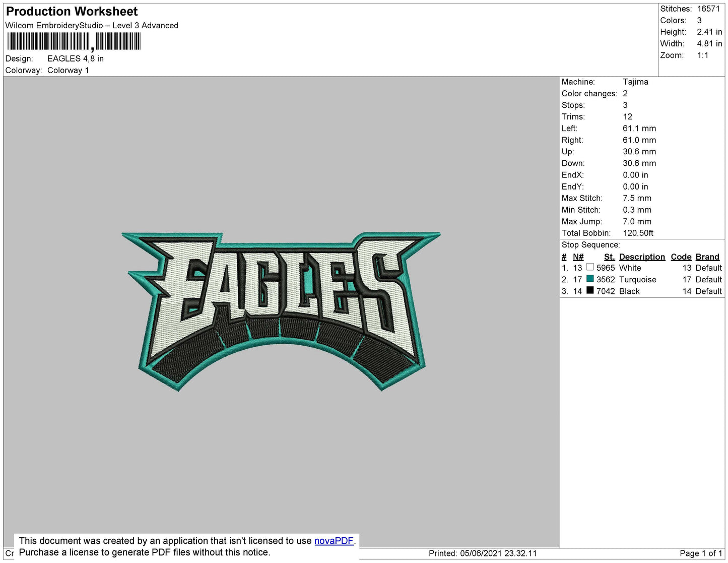Click the Production Worksheet heading
The height and width of the screenshot is (563, 728).
(72, 11)
